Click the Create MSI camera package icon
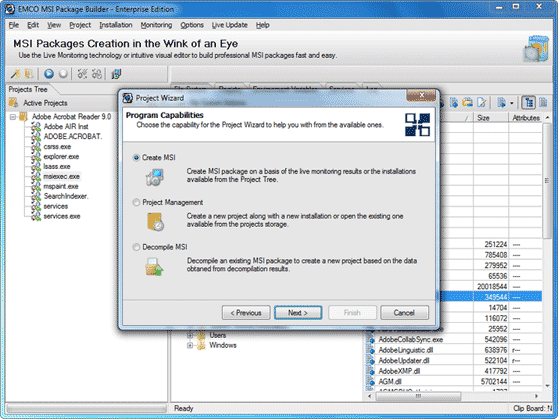The height and width of the screenshot is (419, 558). click(154, 177)
